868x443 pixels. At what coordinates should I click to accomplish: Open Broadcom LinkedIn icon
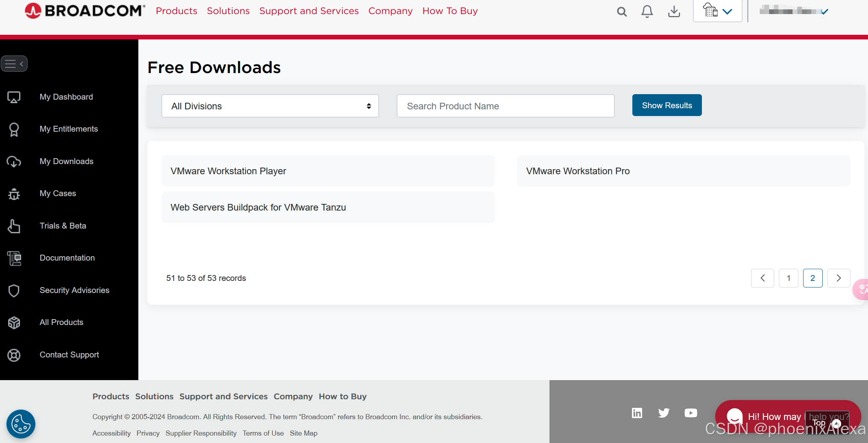pos(637,413)
